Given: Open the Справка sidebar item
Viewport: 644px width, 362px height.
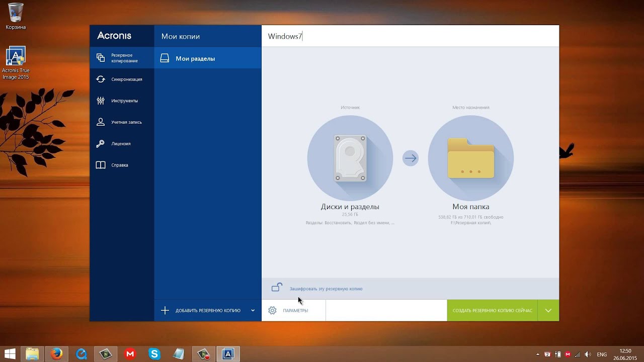Looking at the screenshot, I should pos(122,165).
